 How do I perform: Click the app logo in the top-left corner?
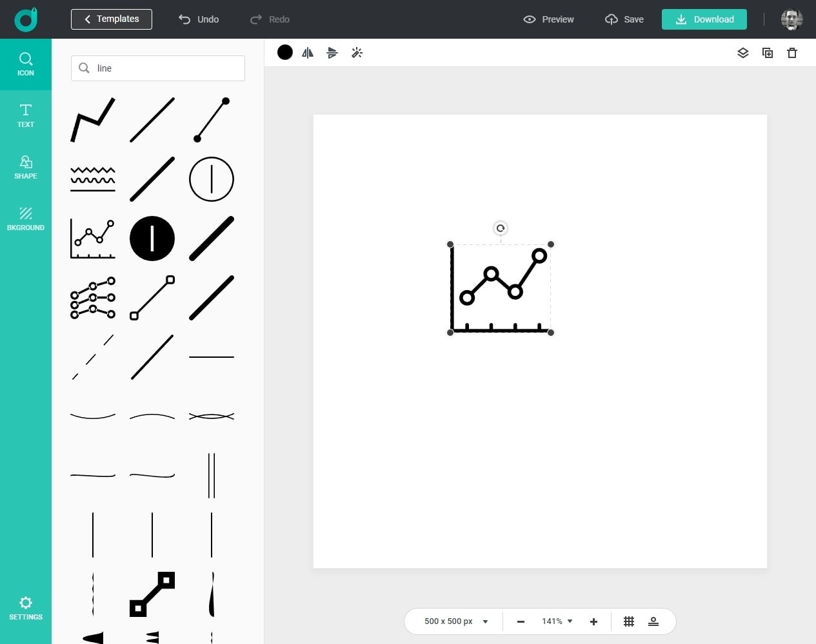[x=26, y=19]
